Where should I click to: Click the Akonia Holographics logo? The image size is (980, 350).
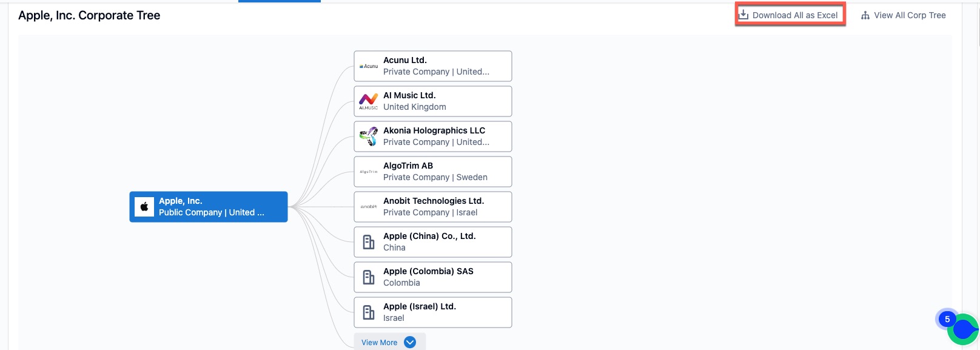pyautogui.click(x=368, y=136)
